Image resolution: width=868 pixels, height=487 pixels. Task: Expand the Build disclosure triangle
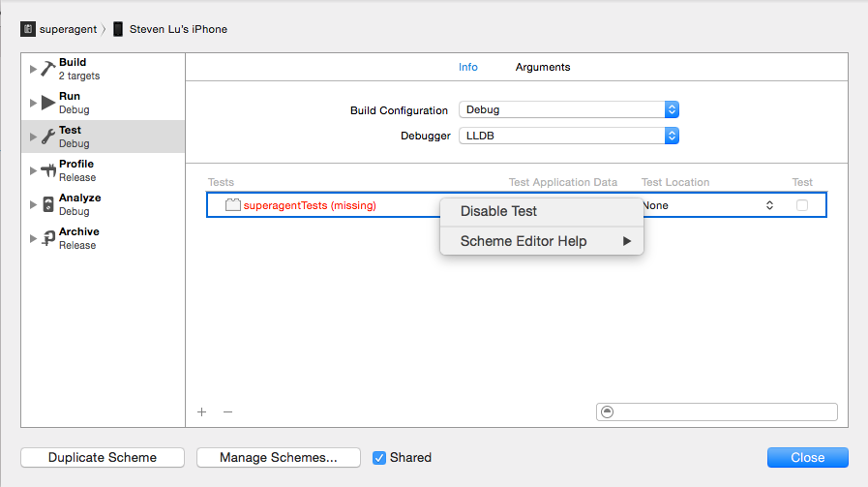34,70
